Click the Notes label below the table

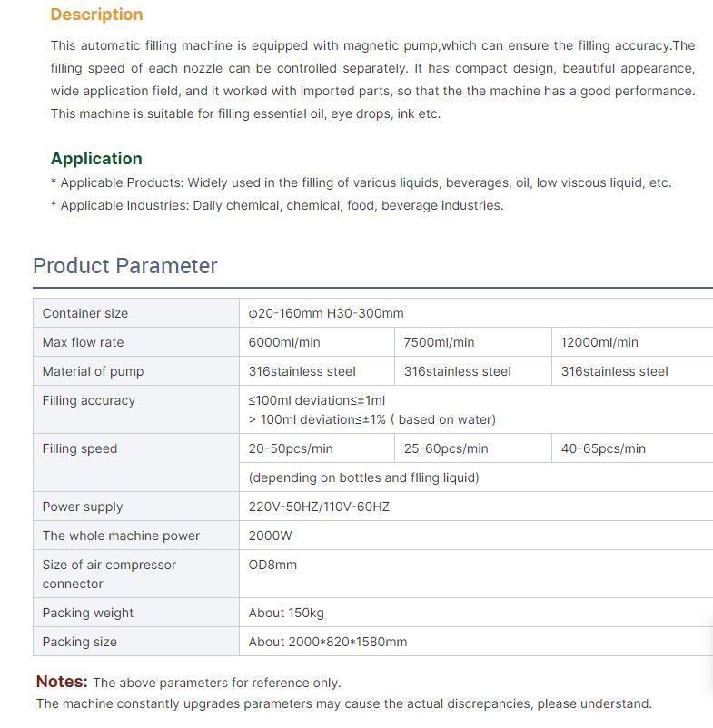(62, 682)
